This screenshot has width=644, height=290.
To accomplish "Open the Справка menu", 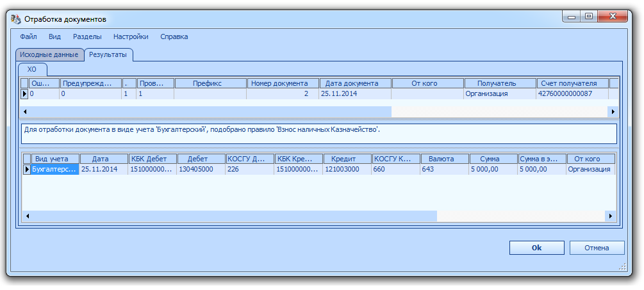I will [x=174, y=36].
